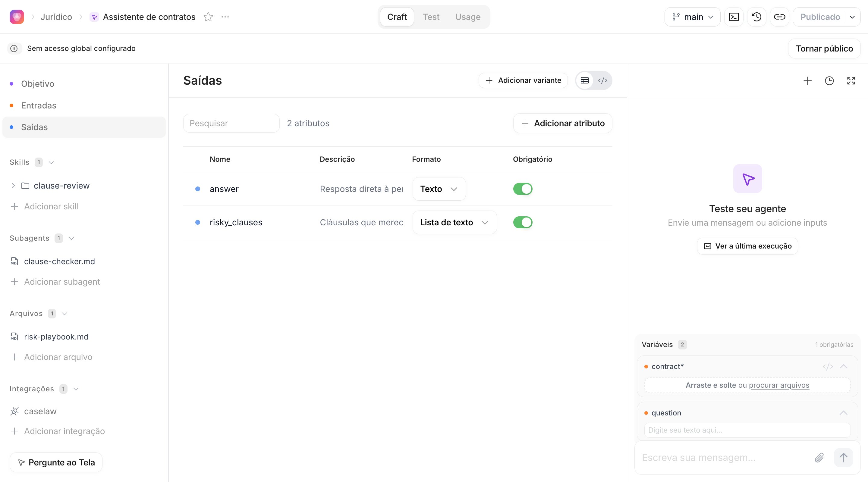Collapse the question variable panel
868x482 pixels.
coord(844,413)
